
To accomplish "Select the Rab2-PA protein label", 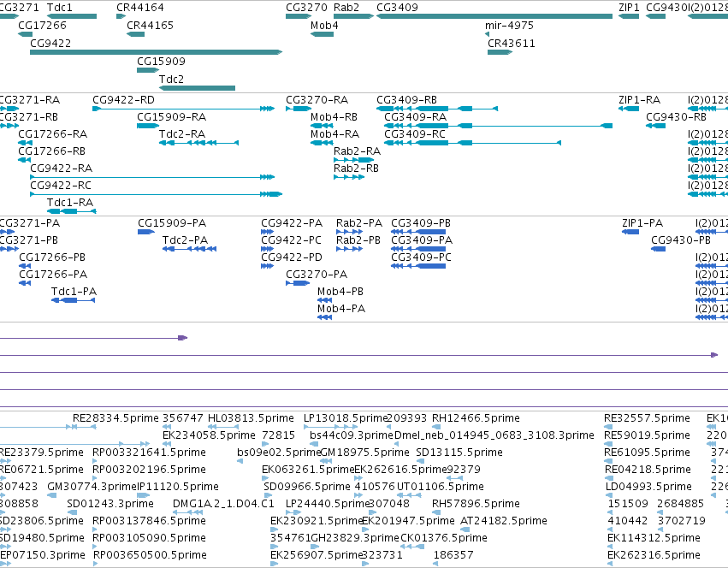I will (359, 223).
